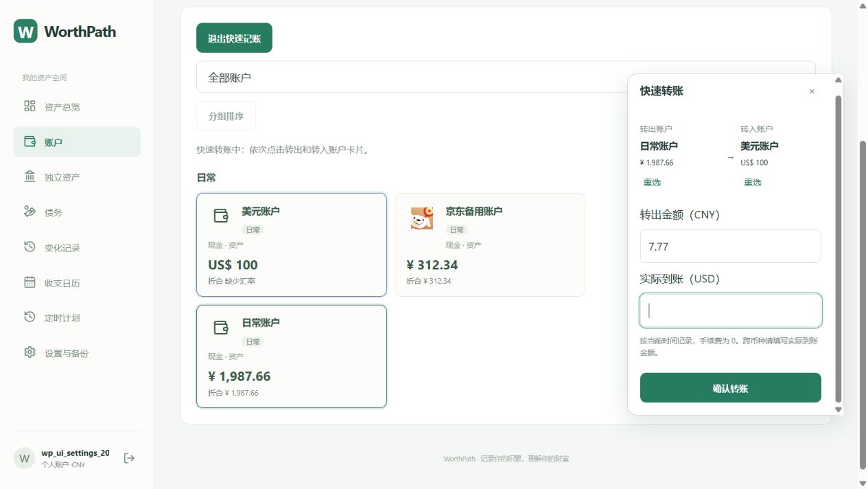868x489 pixels.
Task: Click the 债务 sidebar icon
Action: [x=30, y=212]
